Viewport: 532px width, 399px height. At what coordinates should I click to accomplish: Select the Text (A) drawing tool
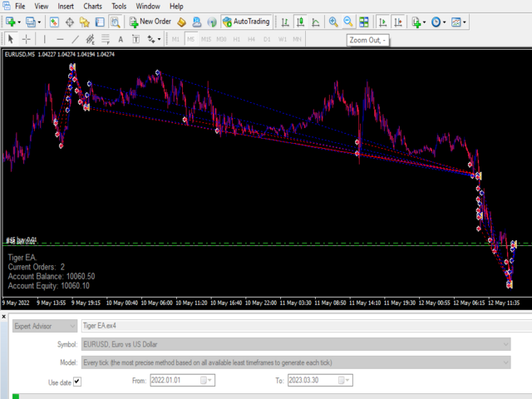[x=121, y=38]
